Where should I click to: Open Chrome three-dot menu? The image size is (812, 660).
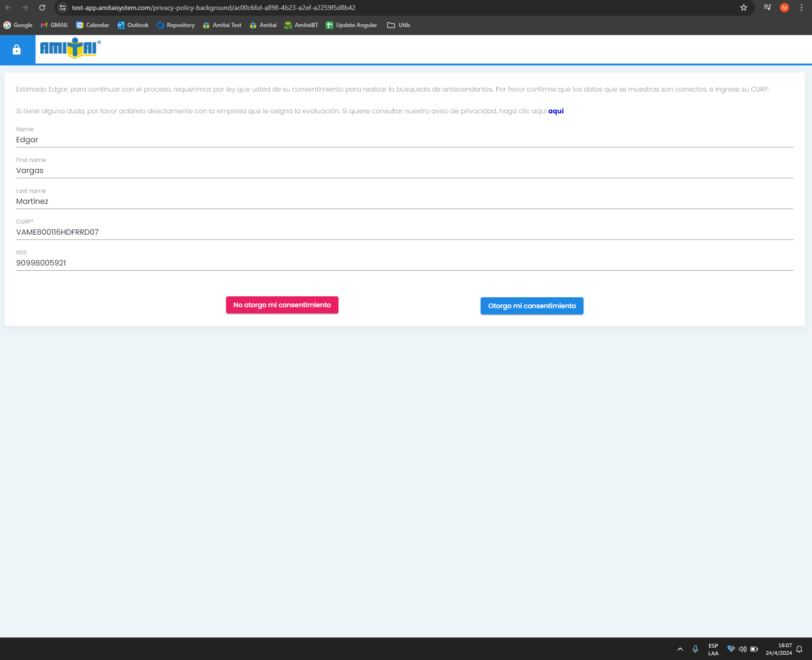(801, 8)
